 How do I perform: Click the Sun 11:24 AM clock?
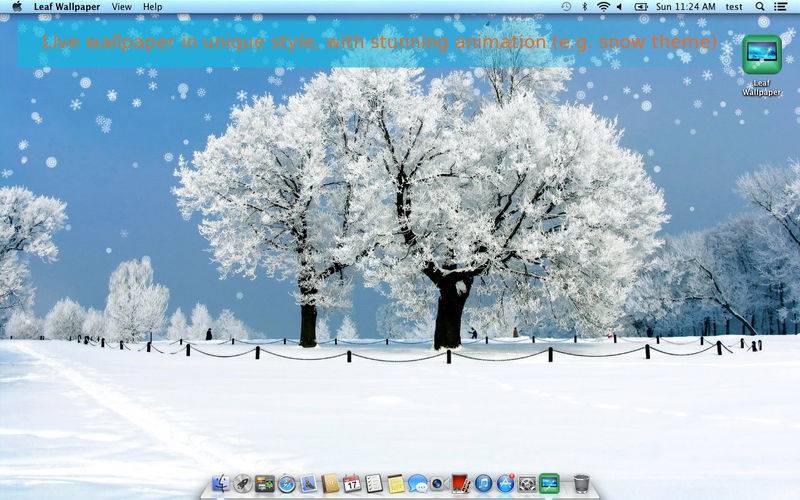[x=685, y=7]
